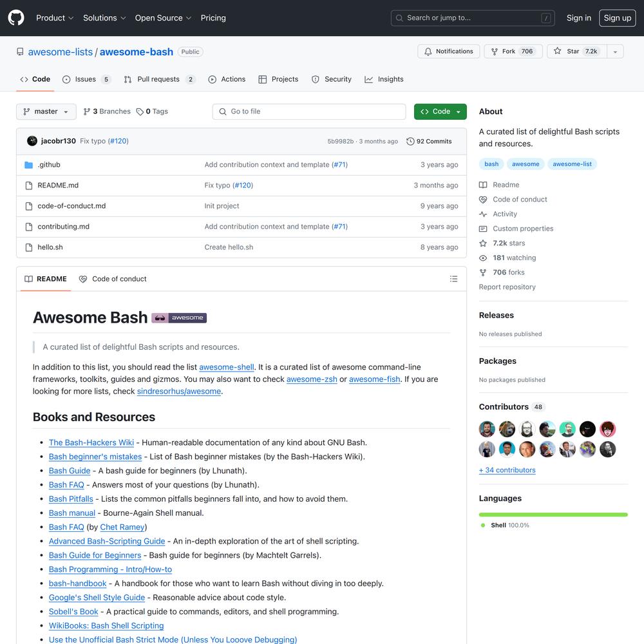
Task: Open the Bash-Hackers Wiki link
Action: 91,443
